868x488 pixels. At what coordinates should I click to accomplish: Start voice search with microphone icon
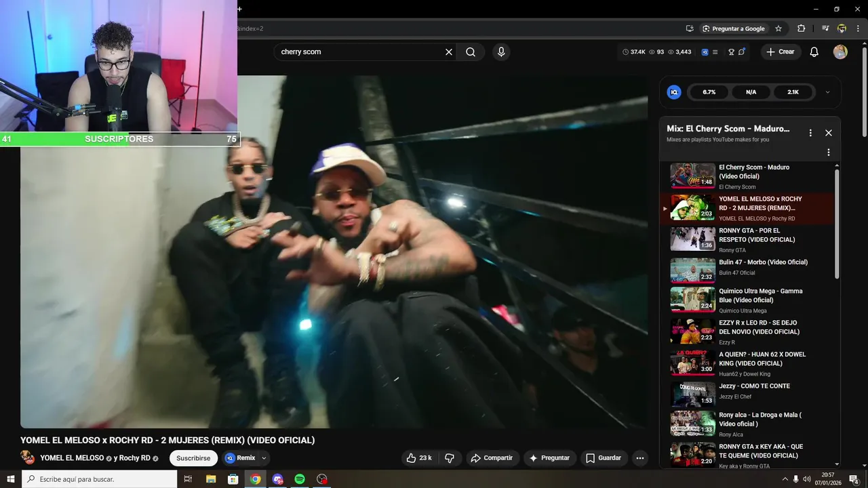click(x=501, y=52)
